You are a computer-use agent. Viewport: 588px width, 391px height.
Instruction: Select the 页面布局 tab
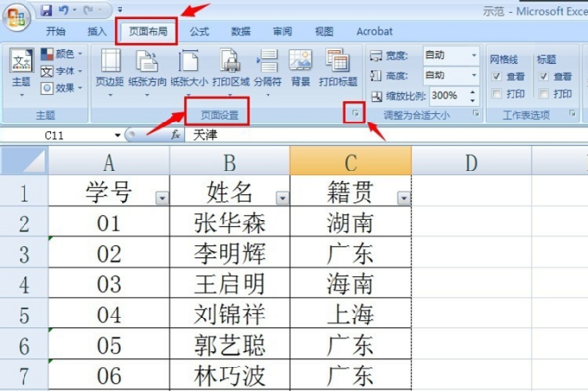click(148, 32)
